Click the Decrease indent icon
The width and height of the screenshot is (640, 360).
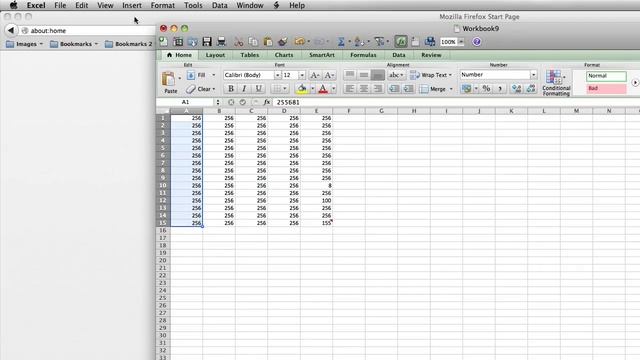[x=394, y=89]
